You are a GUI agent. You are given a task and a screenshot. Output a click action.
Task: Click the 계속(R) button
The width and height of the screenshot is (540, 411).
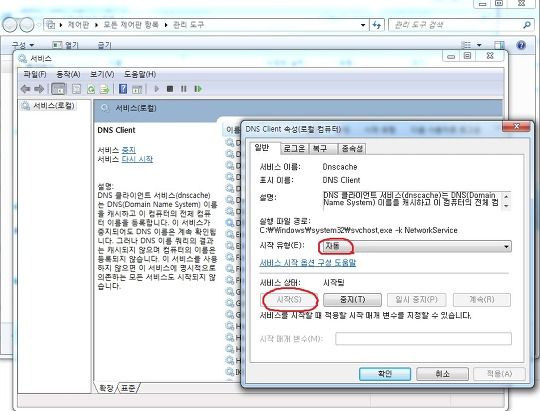tap(482, 300)
